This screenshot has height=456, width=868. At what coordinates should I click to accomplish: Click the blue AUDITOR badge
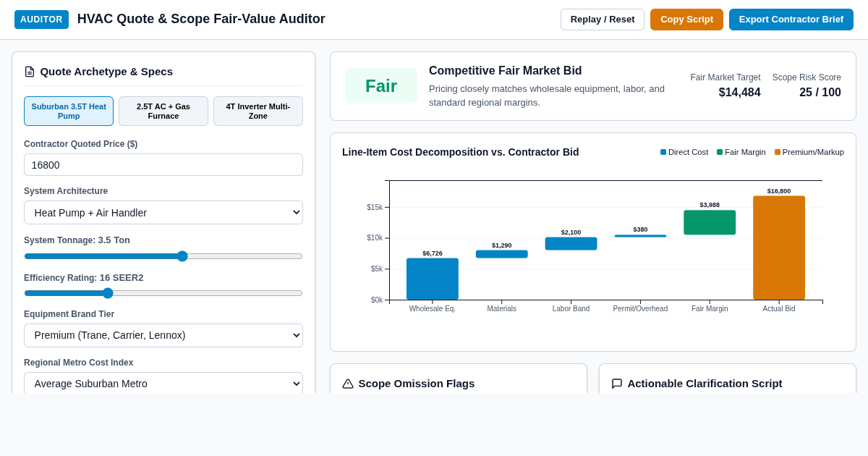41,20
